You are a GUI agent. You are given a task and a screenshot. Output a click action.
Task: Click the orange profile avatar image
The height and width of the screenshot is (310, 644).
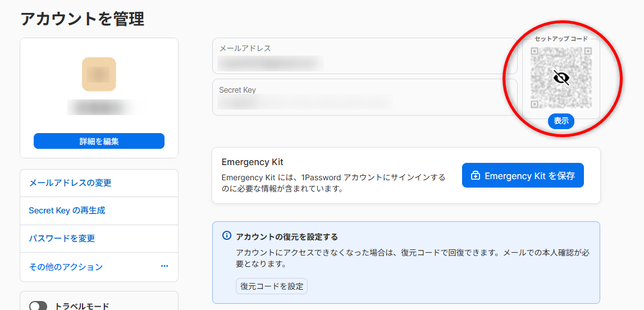click(x=99, y=74)
